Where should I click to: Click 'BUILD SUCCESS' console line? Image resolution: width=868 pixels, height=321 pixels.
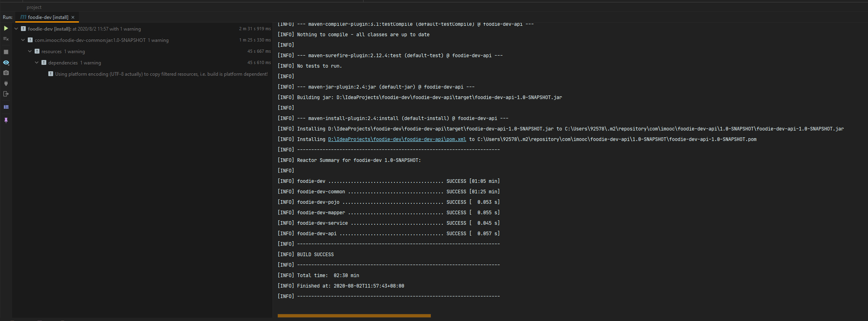tap(306, 255)
